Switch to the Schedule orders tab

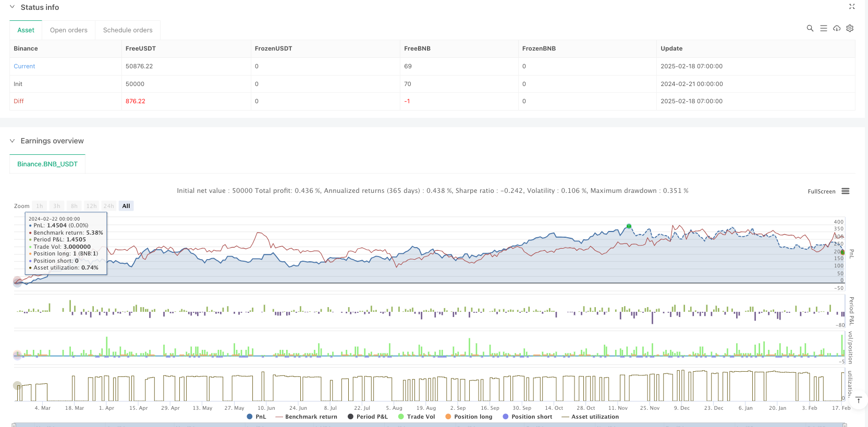click(128, 30)
